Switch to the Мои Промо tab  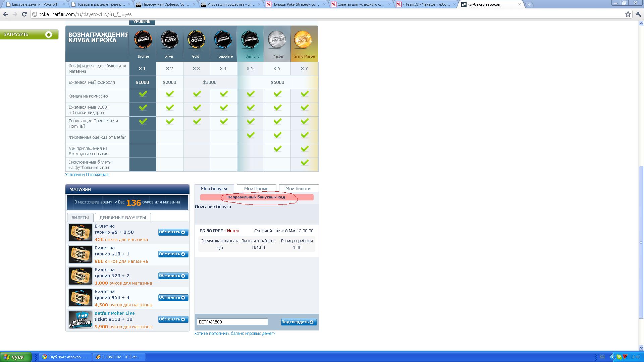point(256,188)
